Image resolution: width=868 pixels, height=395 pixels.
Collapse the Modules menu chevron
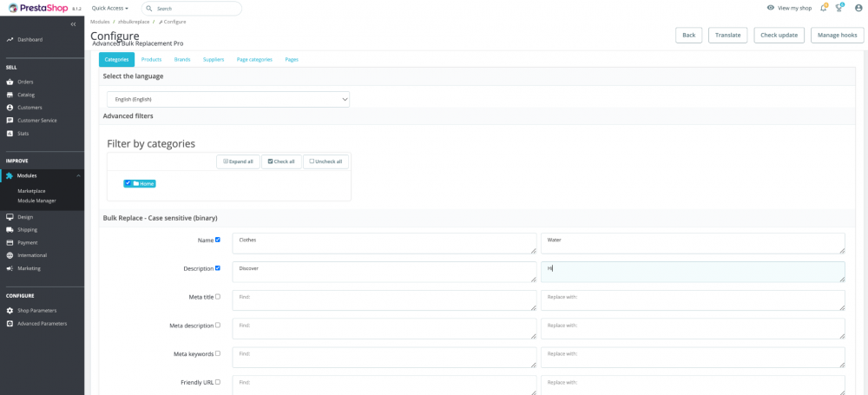78,175
